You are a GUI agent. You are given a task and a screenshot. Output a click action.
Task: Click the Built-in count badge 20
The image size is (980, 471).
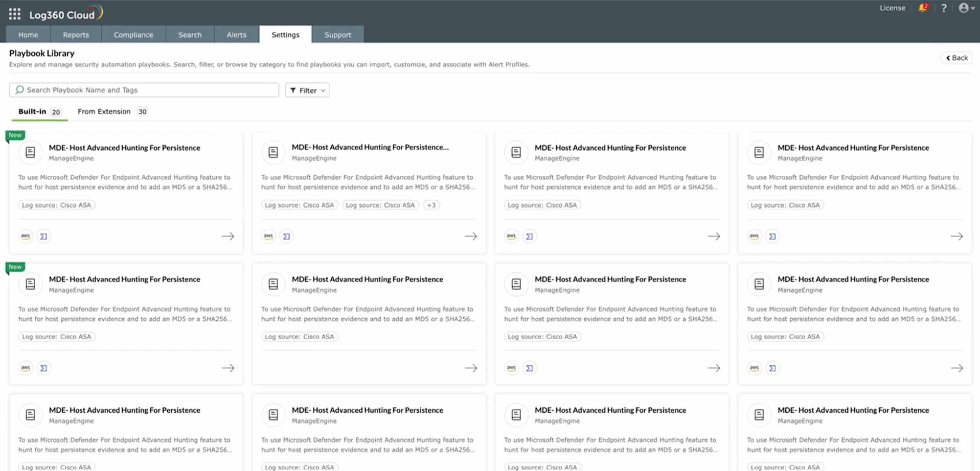tap(56, 112)
